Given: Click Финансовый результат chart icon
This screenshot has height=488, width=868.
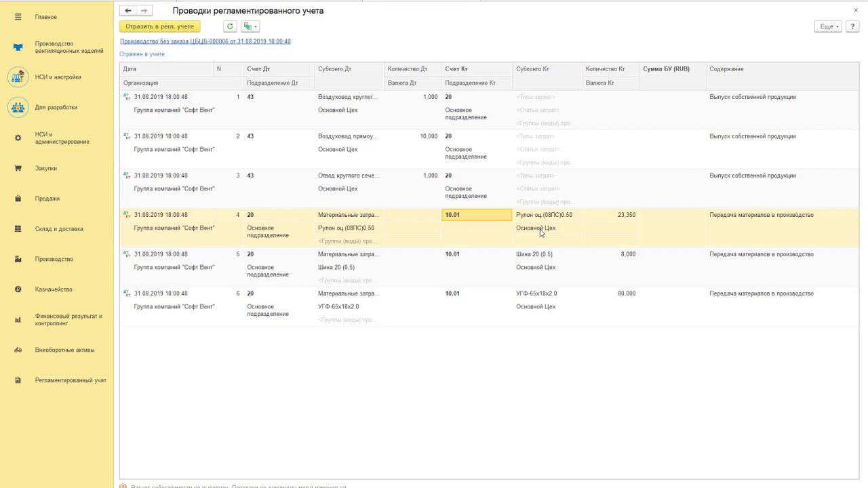Looking at the screenshot, I should click(18, 319).
